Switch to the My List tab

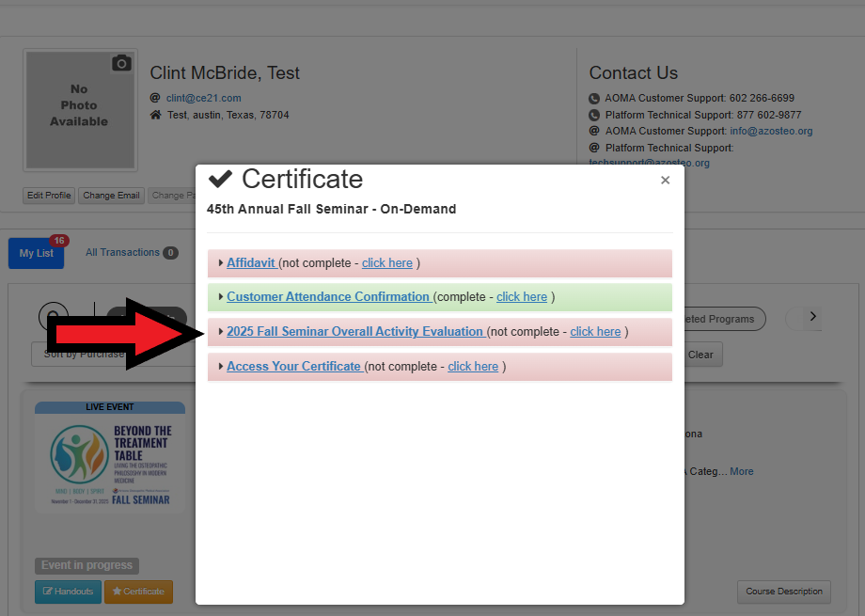(x=37, y=253)
